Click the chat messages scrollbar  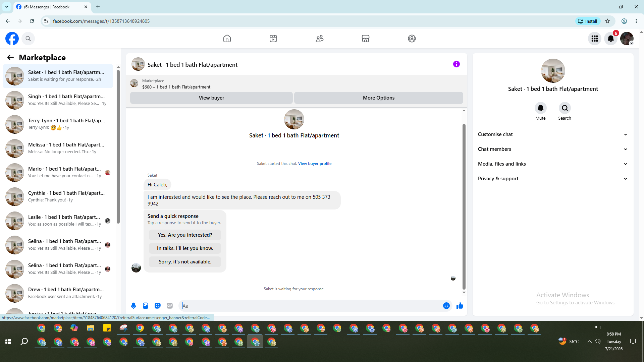(x=464, y=206)
